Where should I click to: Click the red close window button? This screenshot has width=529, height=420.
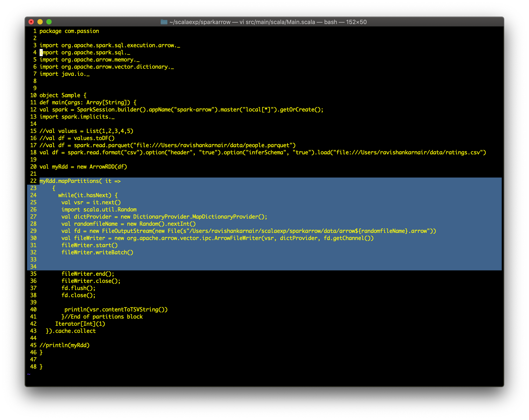[x=31, y=22]
